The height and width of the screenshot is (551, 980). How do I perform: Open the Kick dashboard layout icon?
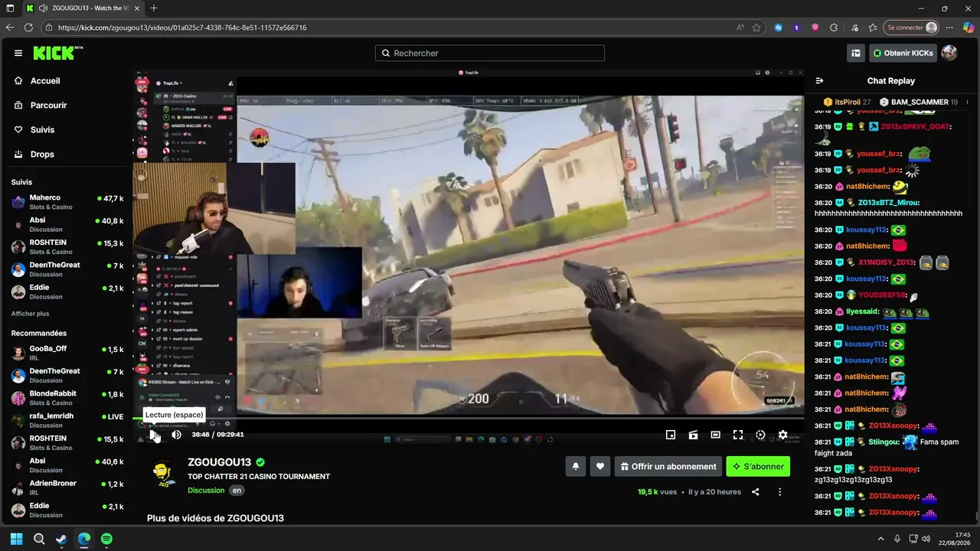[x=856, y=53]
